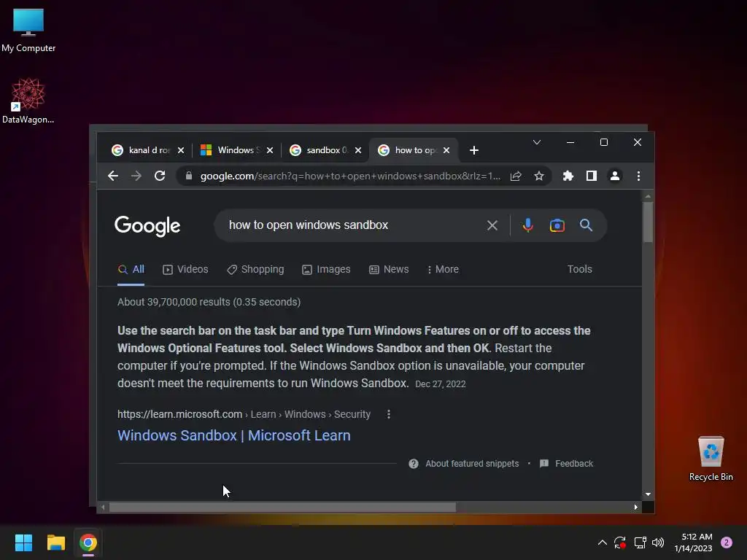This screenshot has width=747, height=560.
Task: Select the Chrome taskbar icon
Action: pos(88,542)
